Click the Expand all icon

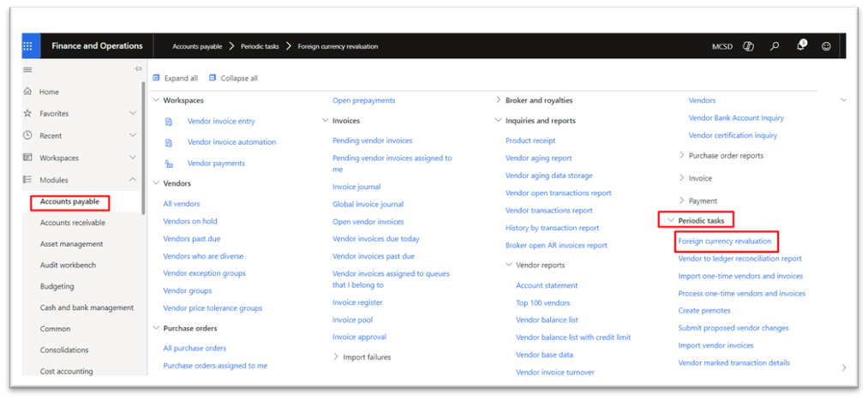coord(156,78)
